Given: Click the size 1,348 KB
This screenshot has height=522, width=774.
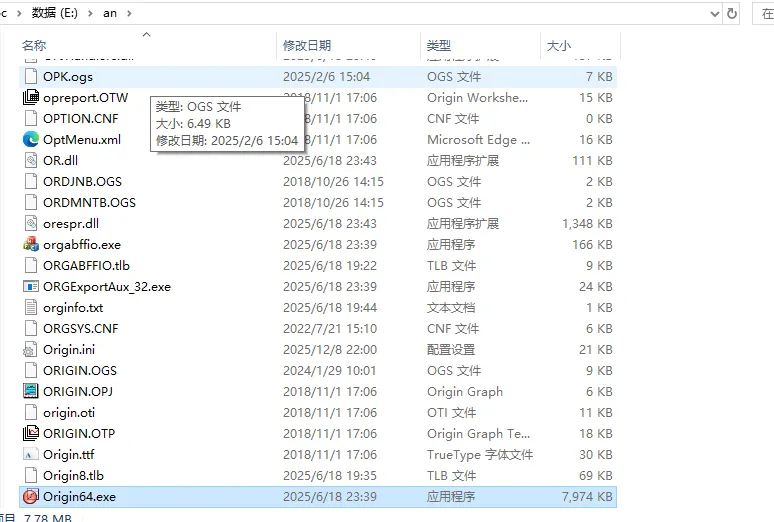Looking at the screenshot, I should coord(587,224).
